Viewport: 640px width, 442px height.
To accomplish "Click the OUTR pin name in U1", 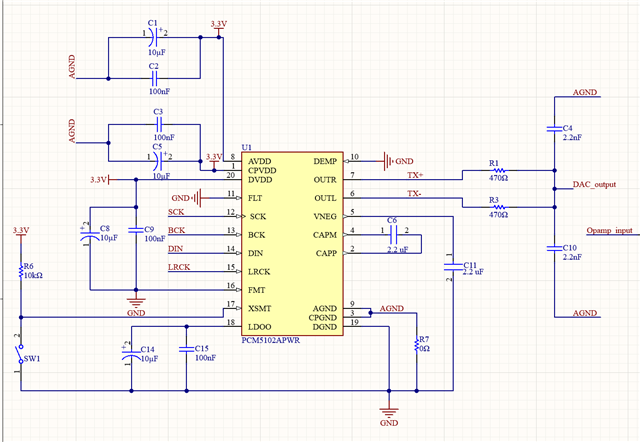I will 325,180.
